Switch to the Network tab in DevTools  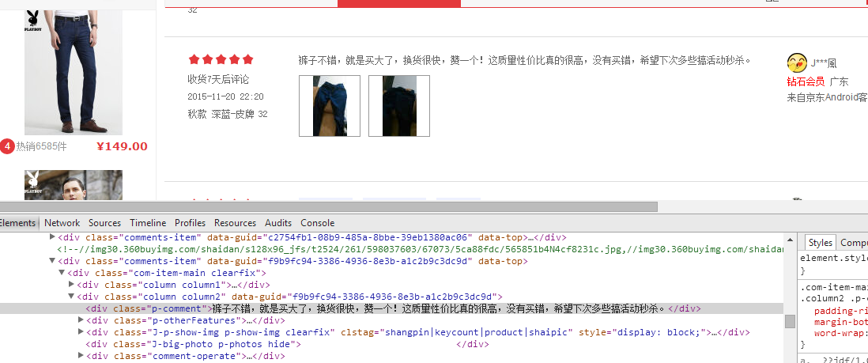pyautogui.click(x=62, y=223)
